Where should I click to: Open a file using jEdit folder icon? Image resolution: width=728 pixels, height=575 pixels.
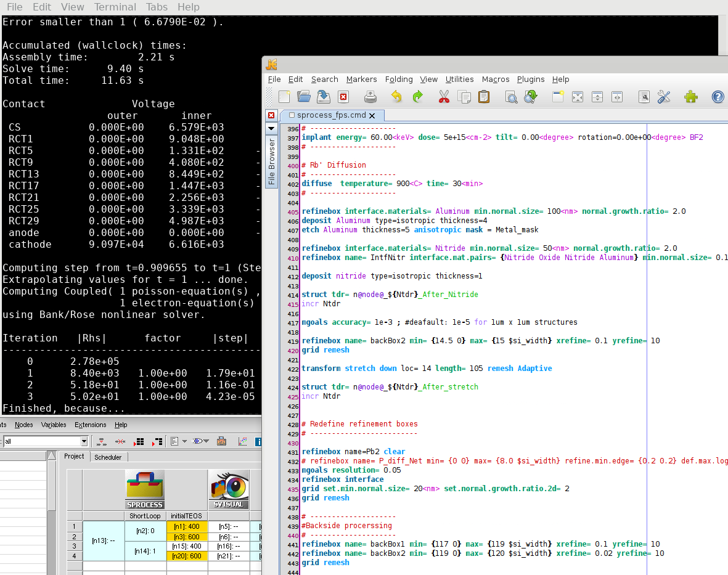[304, 97]
